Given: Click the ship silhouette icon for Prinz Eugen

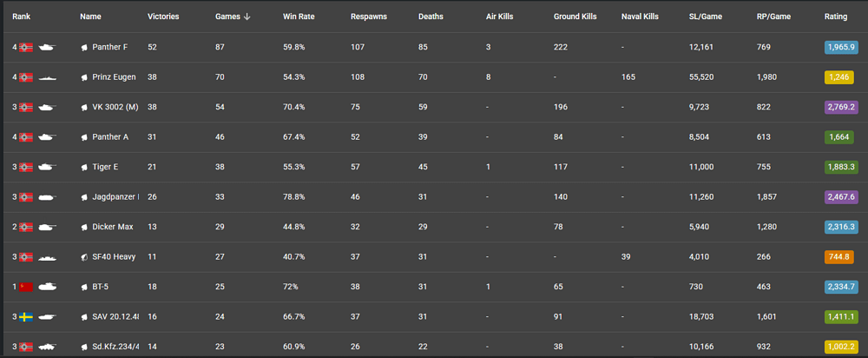Looking at the screenshot, I should tap(47, 77).
